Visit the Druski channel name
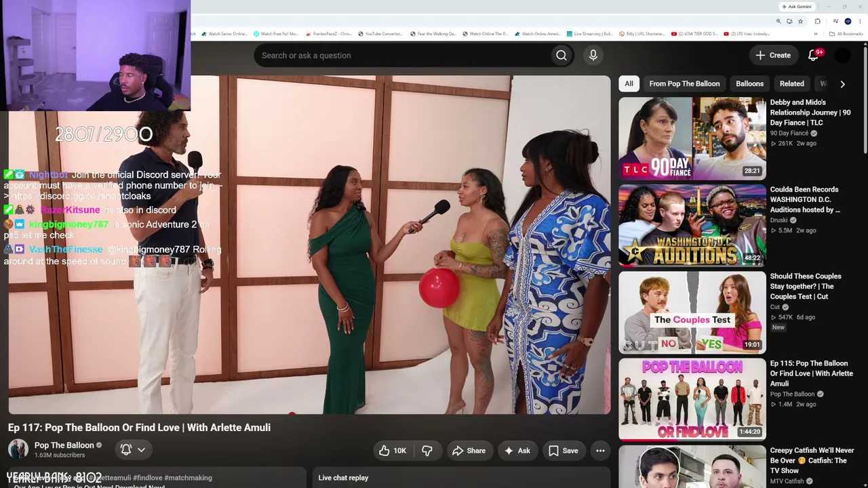 pyautogui.click(x=779, y=220)
